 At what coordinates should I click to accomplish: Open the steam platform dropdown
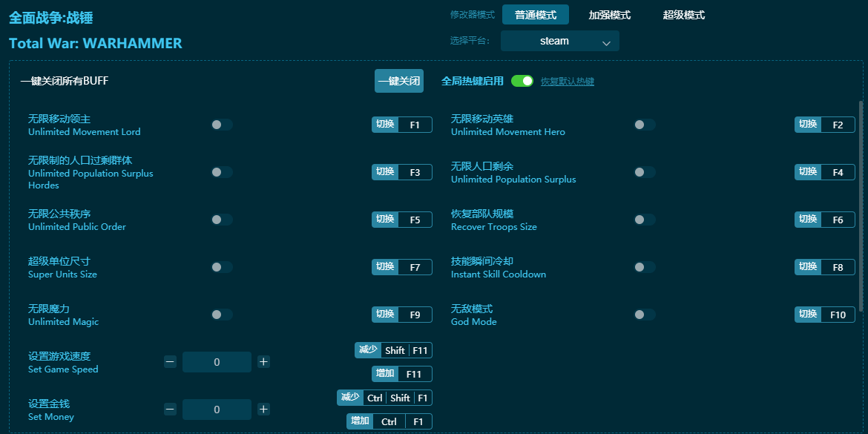559,42
